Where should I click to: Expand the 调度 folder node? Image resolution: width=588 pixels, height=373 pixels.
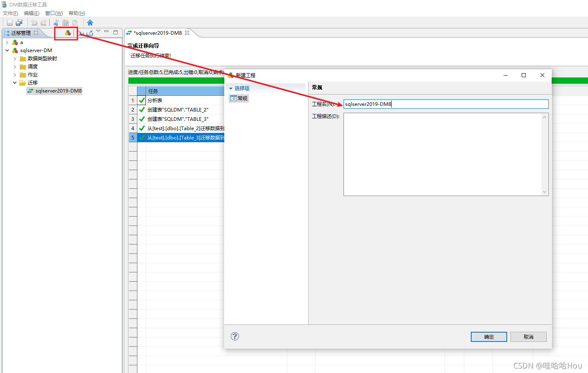[x=15, y=67]
